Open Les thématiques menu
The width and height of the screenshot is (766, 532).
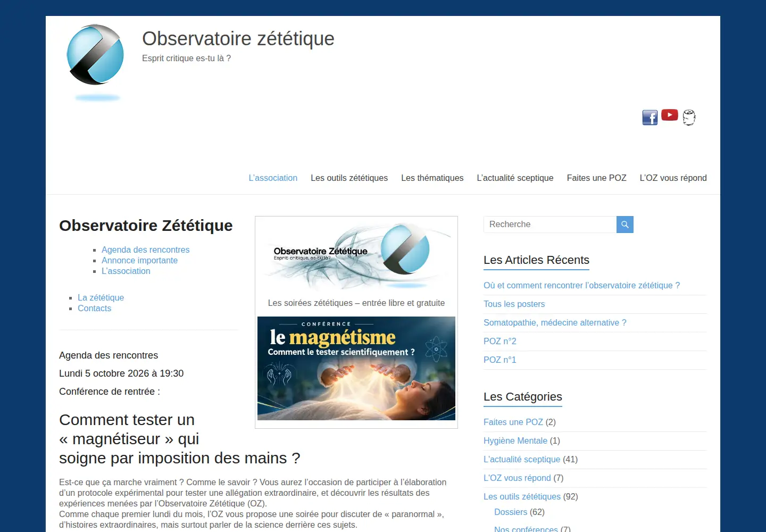432,178
